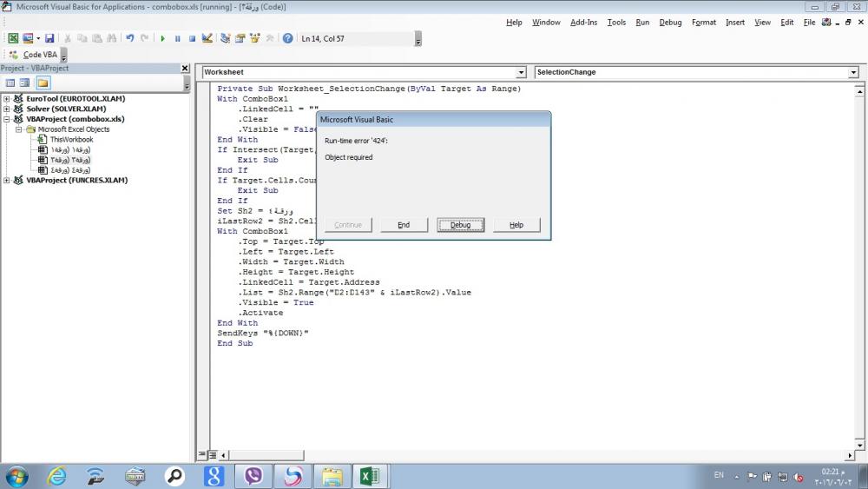
Task: Click Debug in the error dialog
Action: 460,225
